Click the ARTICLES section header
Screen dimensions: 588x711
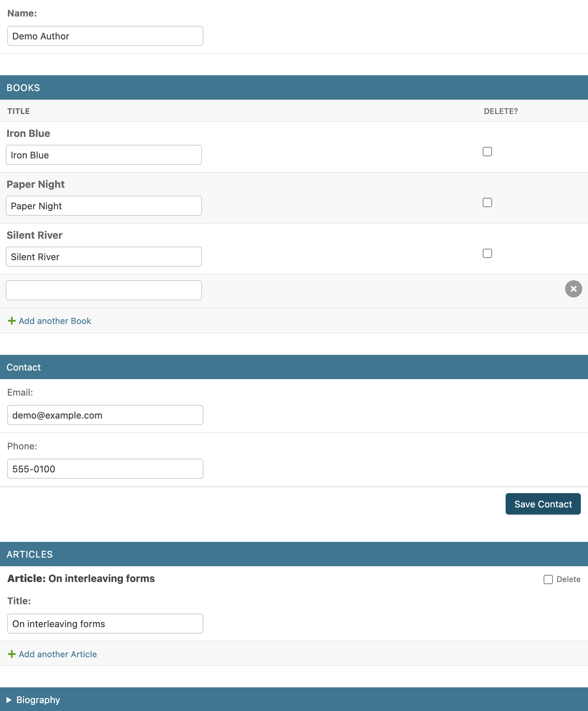[294, 554]
